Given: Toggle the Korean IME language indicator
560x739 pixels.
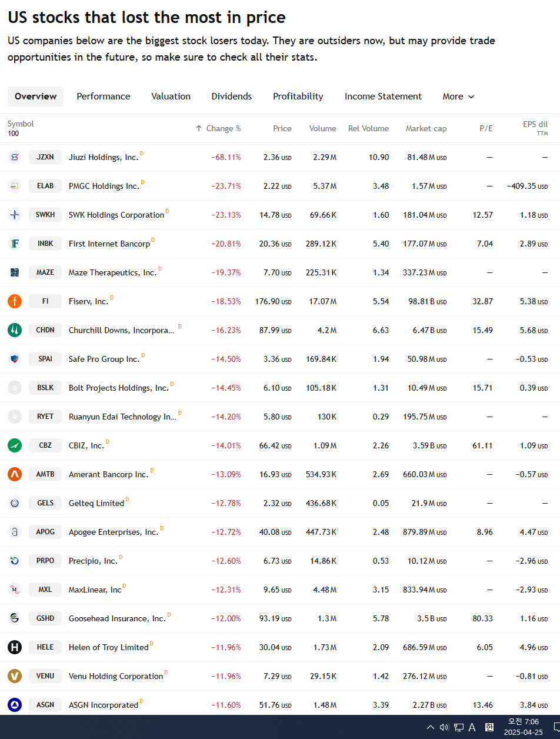Looking at the screenshot, I should [489, 727].
